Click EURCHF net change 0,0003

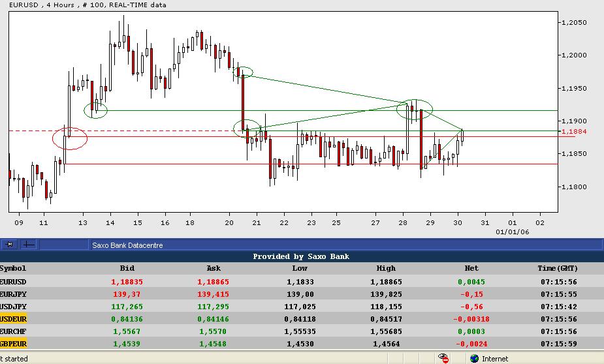click(471, 331)
